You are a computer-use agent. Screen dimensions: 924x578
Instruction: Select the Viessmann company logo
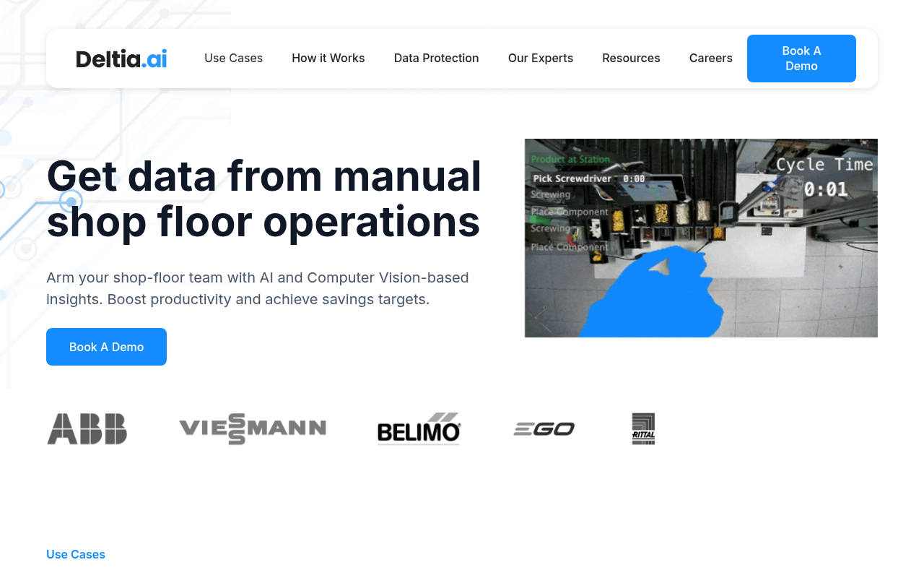(252, 428)
